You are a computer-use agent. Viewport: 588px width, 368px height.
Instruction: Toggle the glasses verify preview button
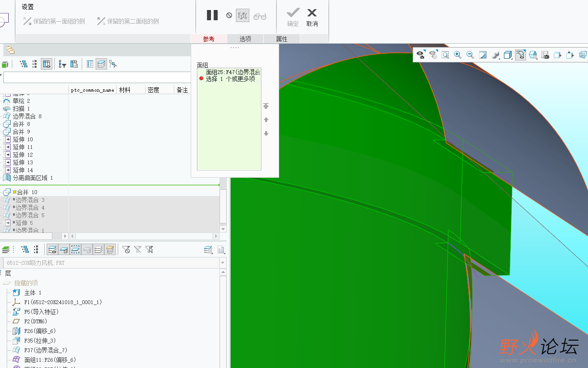tap(260, 16)
